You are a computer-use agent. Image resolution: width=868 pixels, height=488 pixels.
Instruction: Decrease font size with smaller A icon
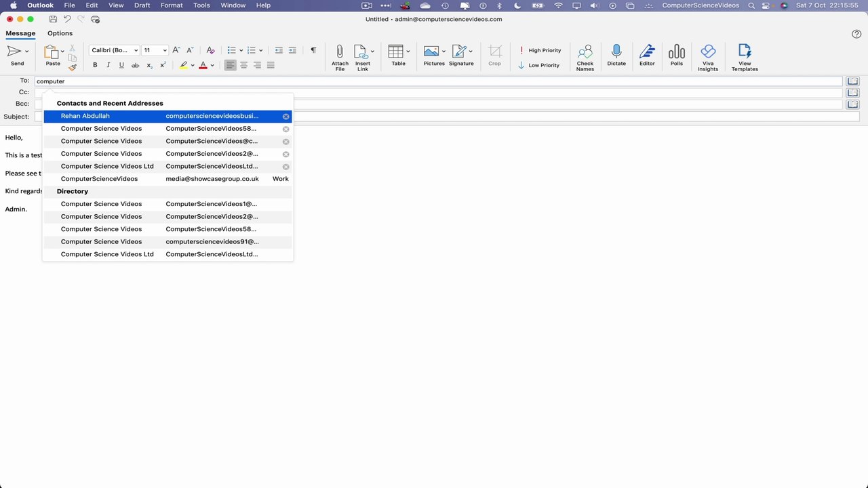point(190,50)
